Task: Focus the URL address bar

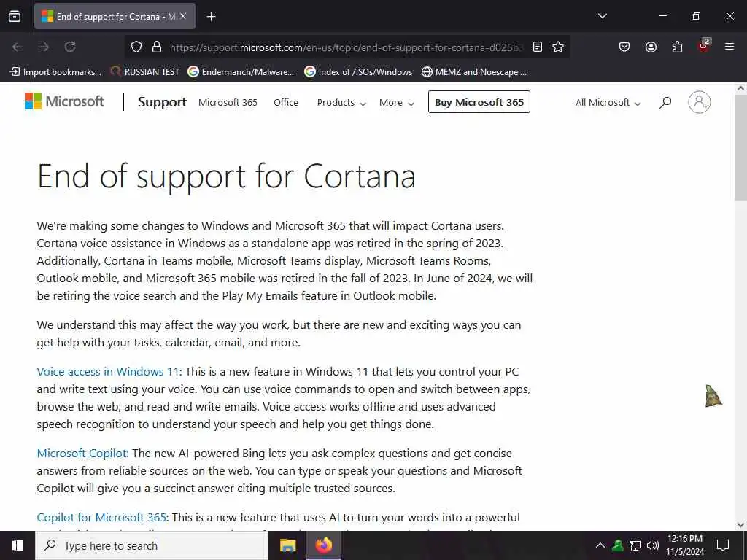Action: pyautogui.click(x=345, y=47)
